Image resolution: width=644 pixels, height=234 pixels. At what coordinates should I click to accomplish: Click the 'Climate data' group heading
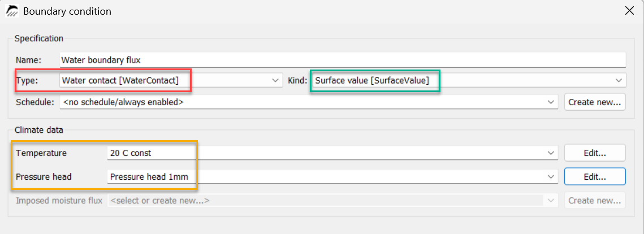point(38,131)
